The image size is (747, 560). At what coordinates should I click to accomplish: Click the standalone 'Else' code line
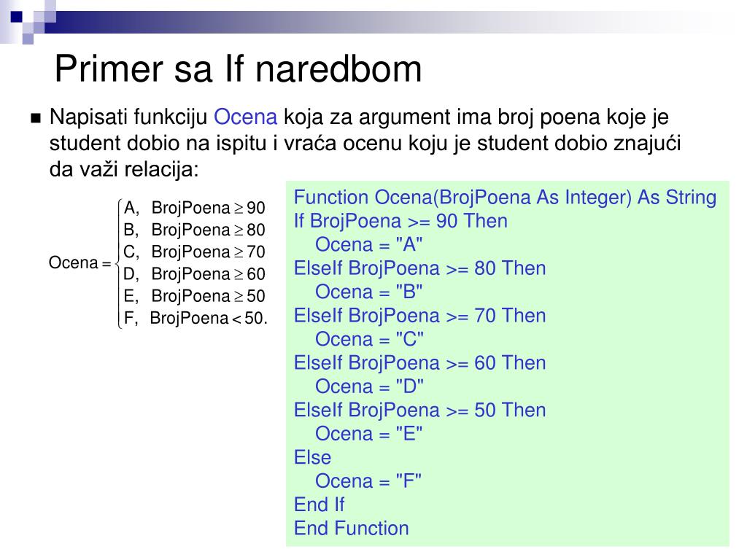(x=312, y=458)
